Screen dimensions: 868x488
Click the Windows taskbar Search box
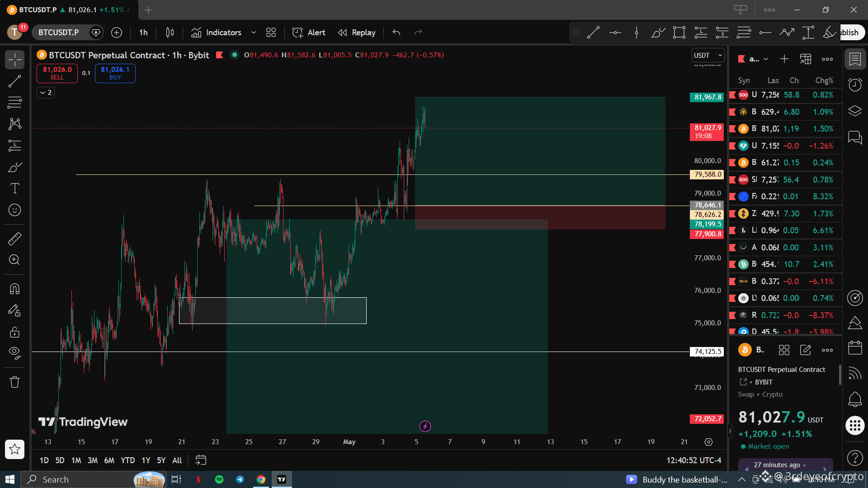[x=94, y=479]
